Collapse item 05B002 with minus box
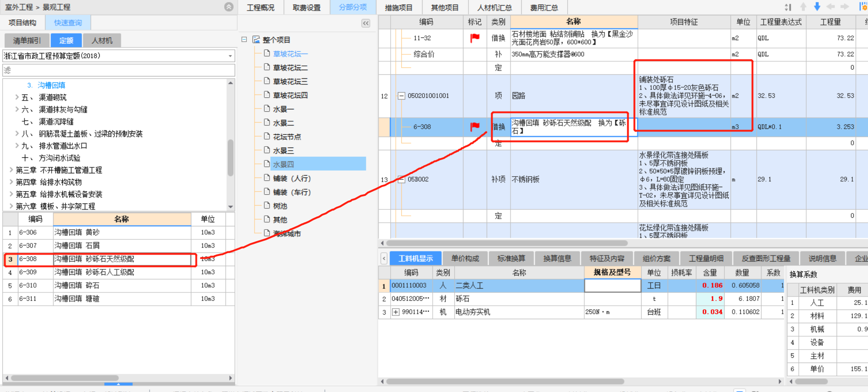Viewport: 868px width, 392px height. point(401,179)
